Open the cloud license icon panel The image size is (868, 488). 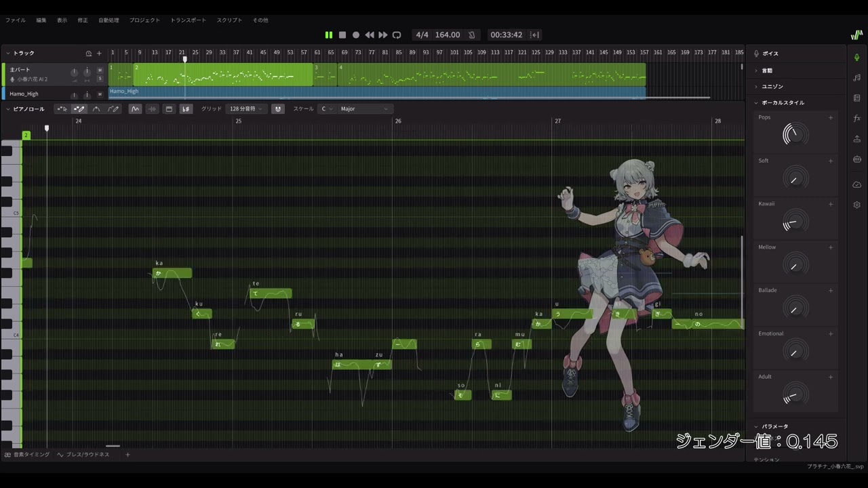coord(857,184)
